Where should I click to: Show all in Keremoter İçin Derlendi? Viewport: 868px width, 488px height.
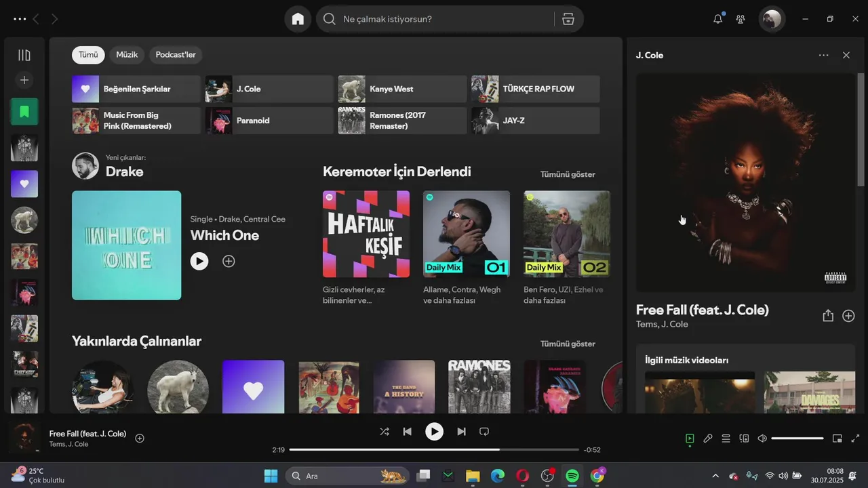click(568, 174)
